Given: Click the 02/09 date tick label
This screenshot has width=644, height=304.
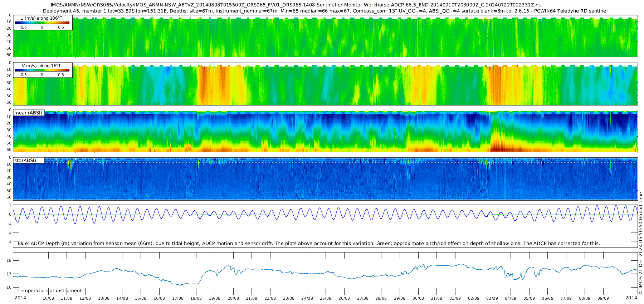Looking at the screenshot, I should point(474,298).
